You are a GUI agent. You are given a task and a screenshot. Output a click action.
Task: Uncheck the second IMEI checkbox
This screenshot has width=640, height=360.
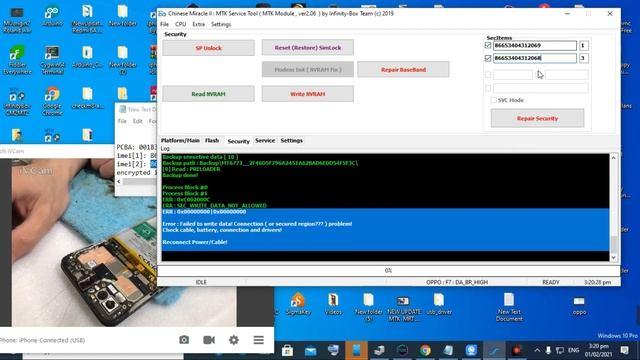coord(488,58)
